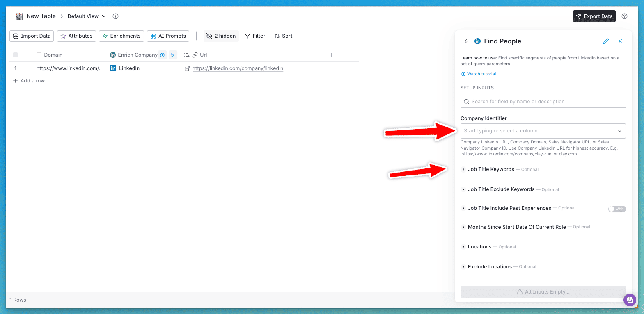The height and width of the screenshot is (314, 644).
Task: Open the help question mark icon near Export
Action: point(624,16)
